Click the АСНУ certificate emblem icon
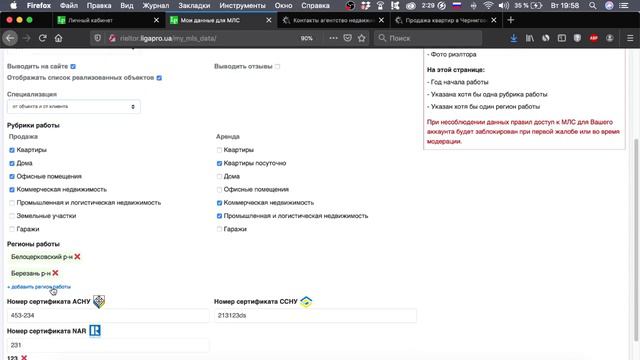Screen dimensions: 640x360 click(x=99, y=302)
